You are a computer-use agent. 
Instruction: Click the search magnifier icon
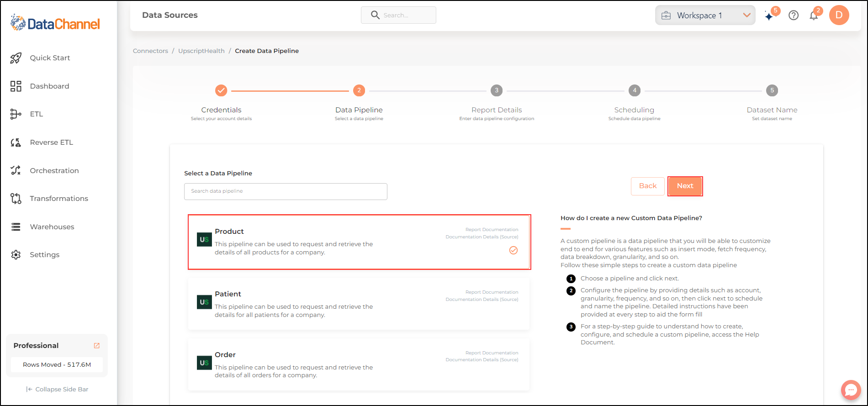[x=375, y=15]
